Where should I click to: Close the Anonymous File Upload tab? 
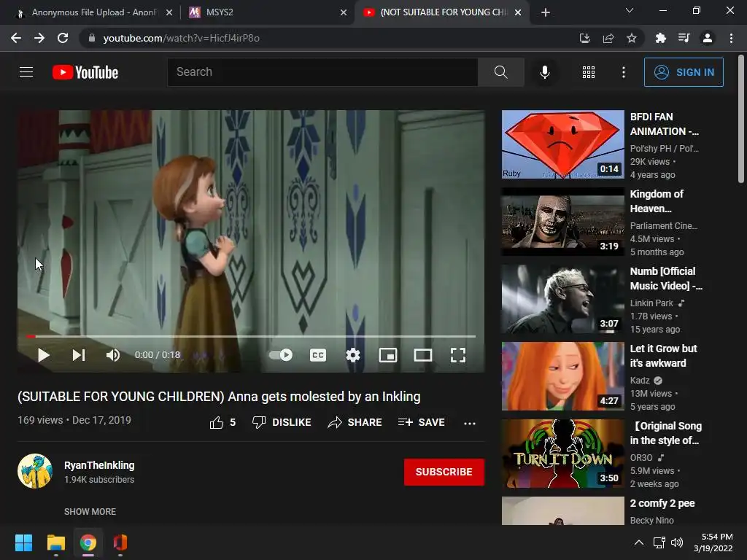[x=169, y=12]
